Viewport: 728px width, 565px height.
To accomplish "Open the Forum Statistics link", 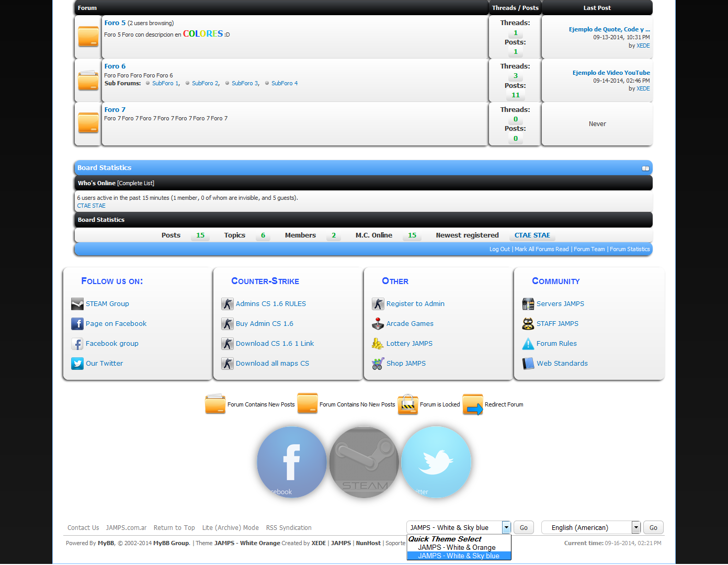I will pyautogui.click(x=630, y=250).
